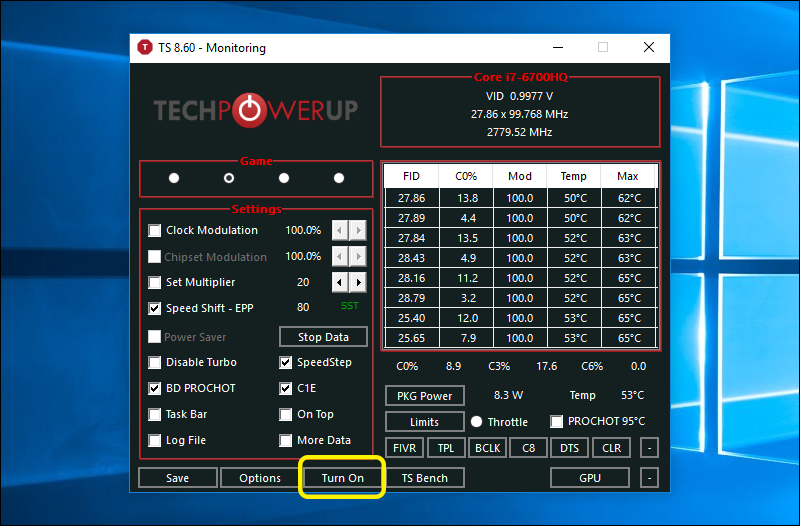The width and height of the screenshot is (800, 526).
Task: Click the Temp column header
Action: [574, 177]
